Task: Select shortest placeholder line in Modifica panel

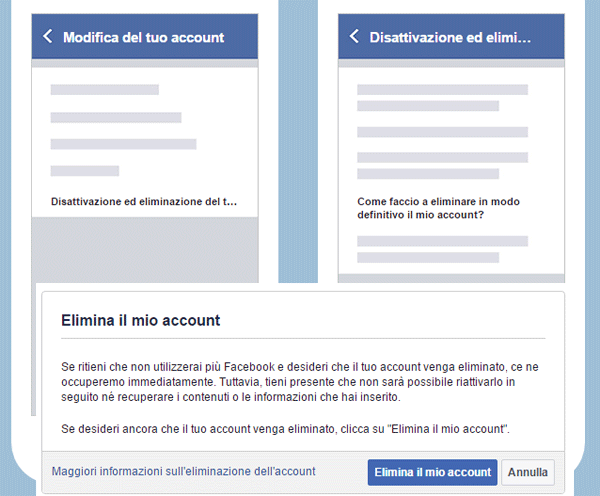Action: pos(85,171)
